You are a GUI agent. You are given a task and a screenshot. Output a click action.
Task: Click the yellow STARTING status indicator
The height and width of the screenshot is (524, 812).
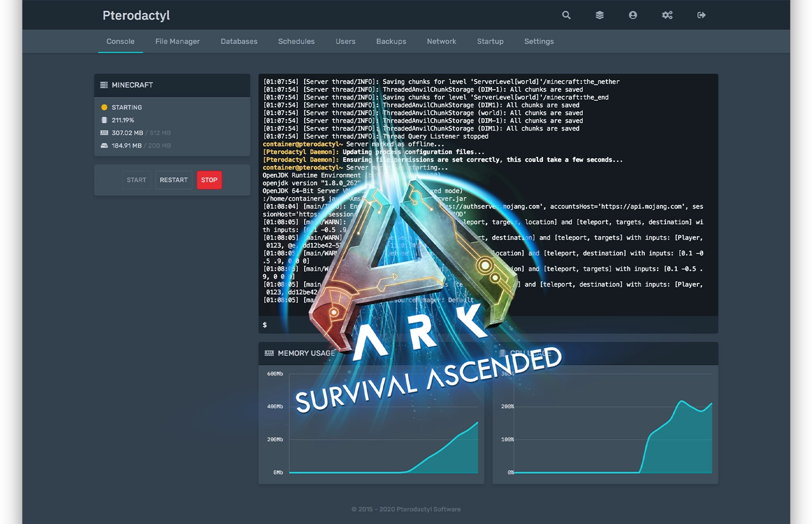click(105, 107)
